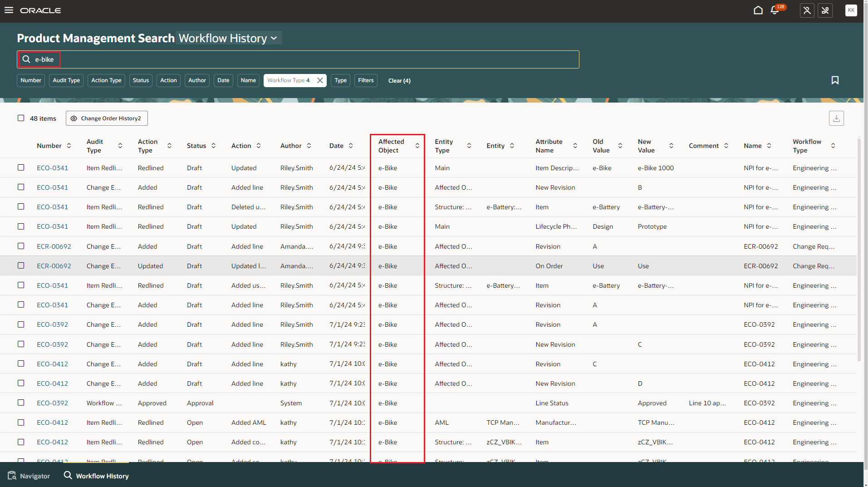Click the second person settings icon in header
Screen dimensions: 868x487
[x=825, y=10]
